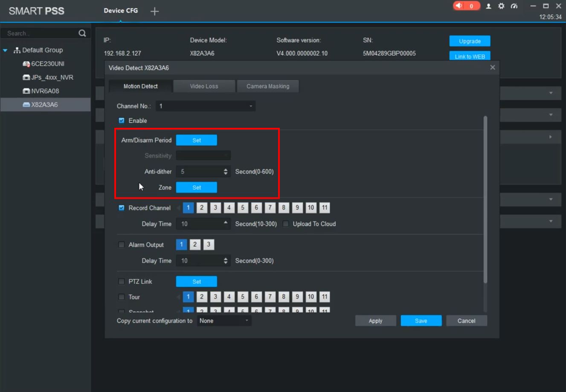Enable the Upload To Cloud checkbox

[x=286, y=224]
